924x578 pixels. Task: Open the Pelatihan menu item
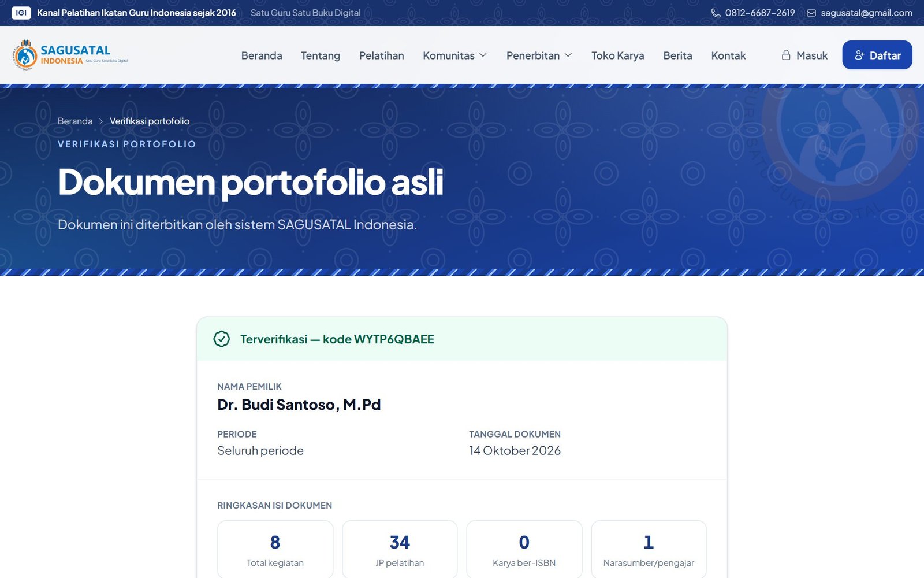[x=382, y=55]
